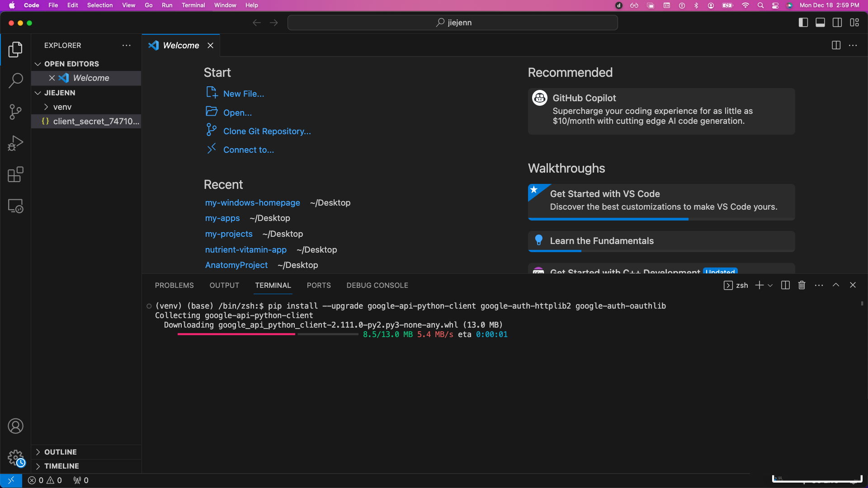Open macOS Control Center icon
868x488 pixels.
pos(775,5)
